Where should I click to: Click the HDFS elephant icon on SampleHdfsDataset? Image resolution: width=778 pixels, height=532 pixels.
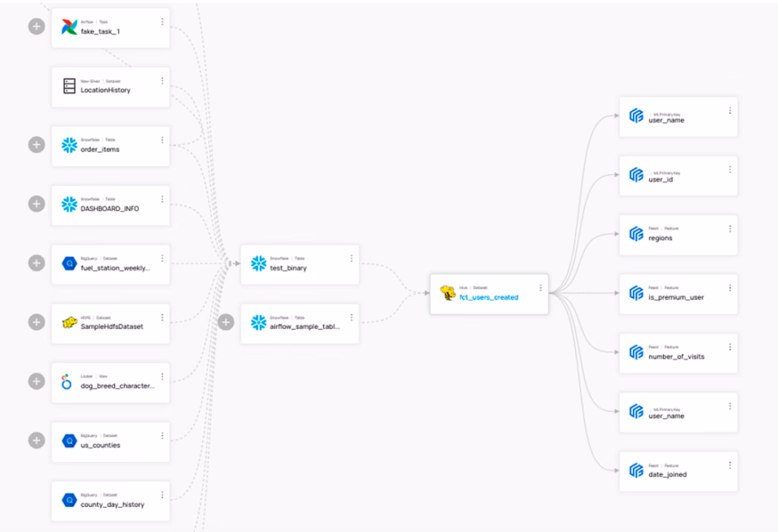coord(69,323)
